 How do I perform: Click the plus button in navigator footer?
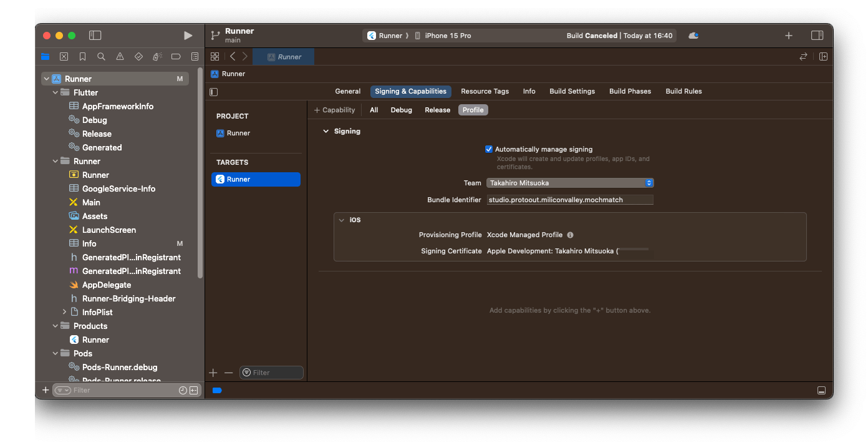(45, 390)
